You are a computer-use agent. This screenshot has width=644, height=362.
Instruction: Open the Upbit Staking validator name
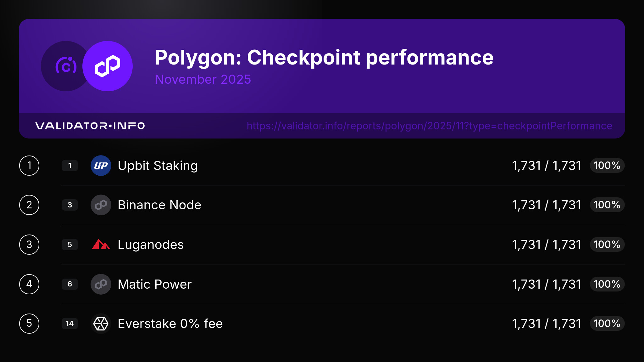click(158, 166)
